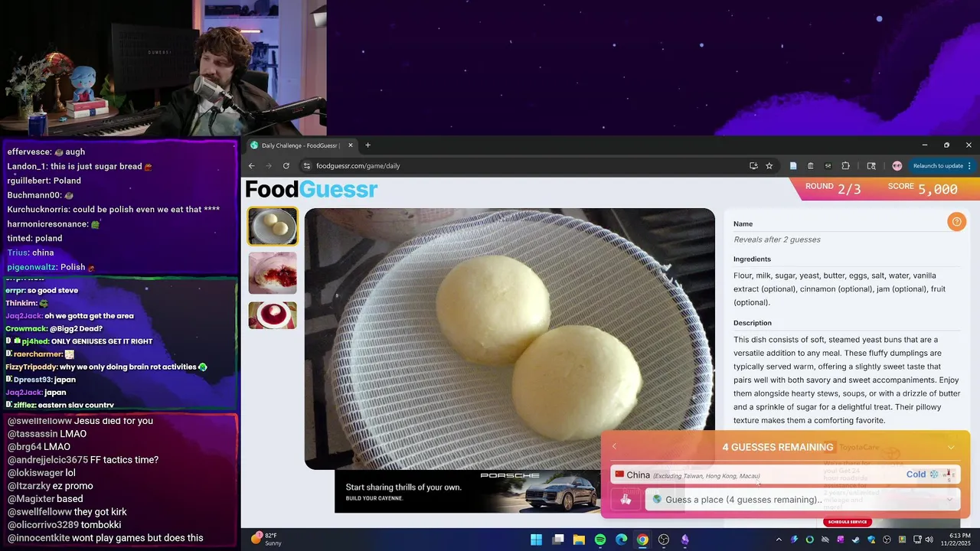Click the 'Ingredients' heading
The image size is (980, 551).
coord(752,259)
